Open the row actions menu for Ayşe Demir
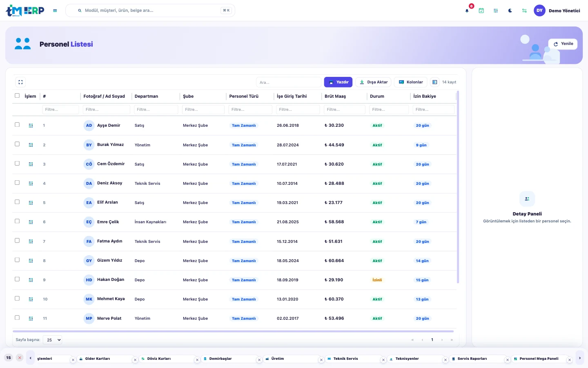 pyautogui.click(x=31, y=126)
